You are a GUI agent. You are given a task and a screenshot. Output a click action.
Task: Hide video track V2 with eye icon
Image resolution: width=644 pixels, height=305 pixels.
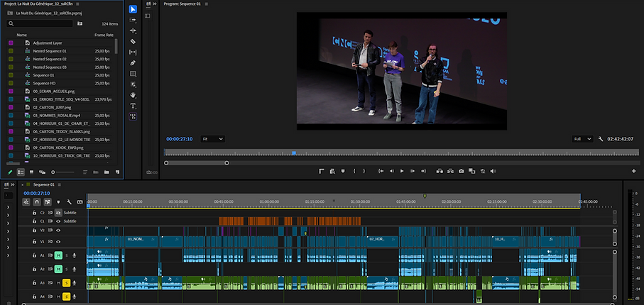pyautogui.click(x=58, y=231)
